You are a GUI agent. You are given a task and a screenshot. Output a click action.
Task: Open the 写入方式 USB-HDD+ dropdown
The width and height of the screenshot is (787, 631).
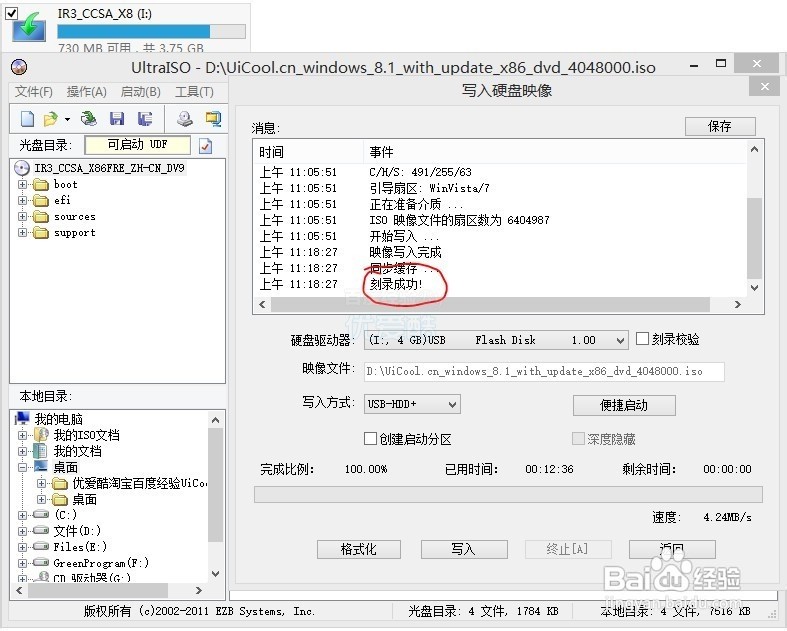pos(453,404)
